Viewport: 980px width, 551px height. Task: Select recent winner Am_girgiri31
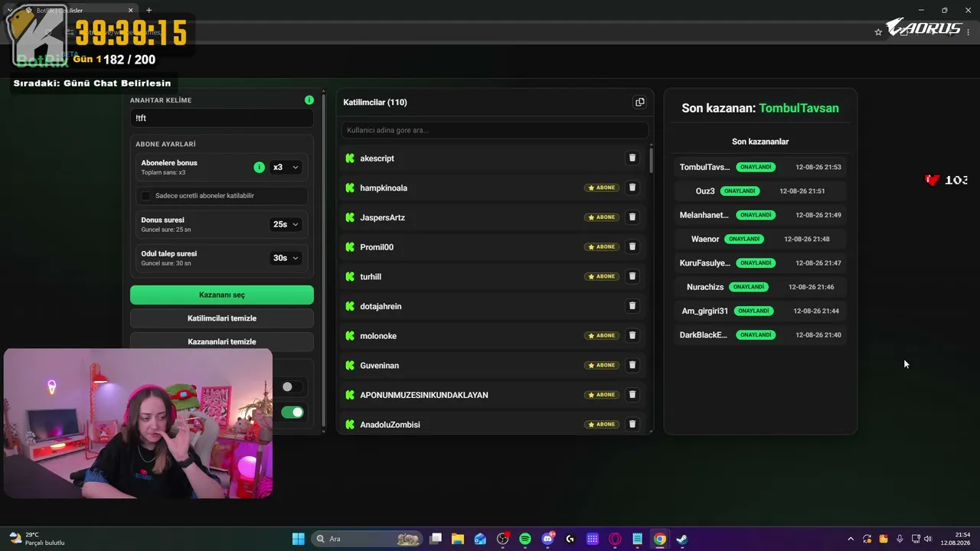(705, 311)
